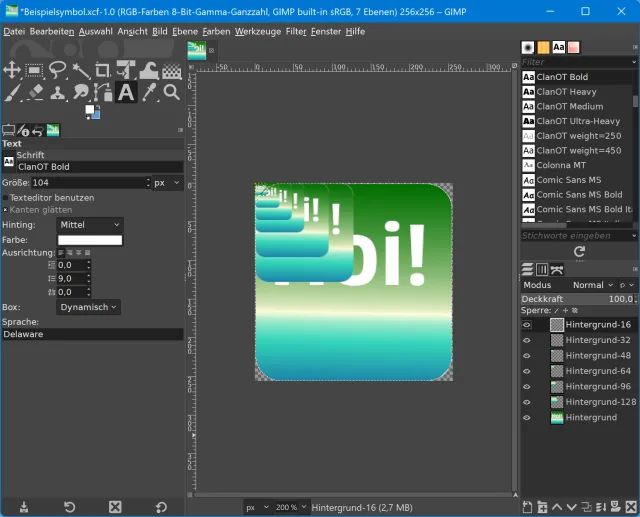Open the Hinting dropdown
The height and width of the screenshot is (517, 640).
pyautogui.click(x=90, y=225)
